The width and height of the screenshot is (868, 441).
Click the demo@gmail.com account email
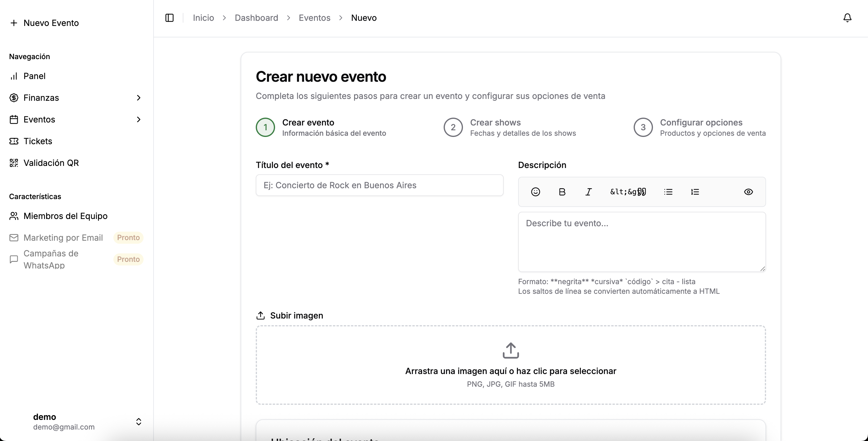point(64,427)
